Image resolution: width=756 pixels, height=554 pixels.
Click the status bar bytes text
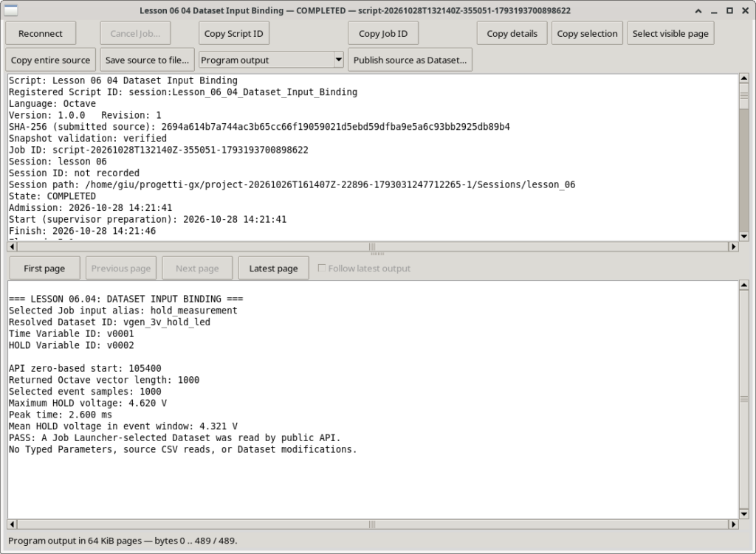tap(123, 541)
